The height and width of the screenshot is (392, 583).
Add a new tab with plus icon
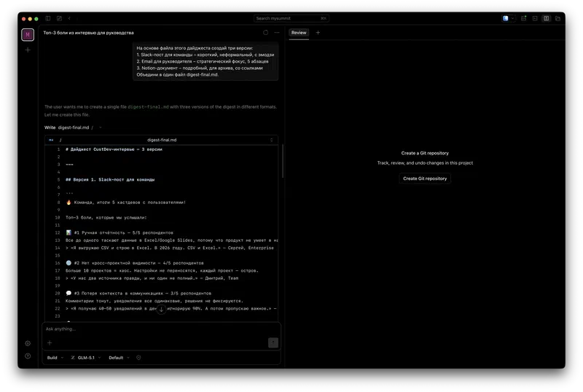(x=318, y=33)
